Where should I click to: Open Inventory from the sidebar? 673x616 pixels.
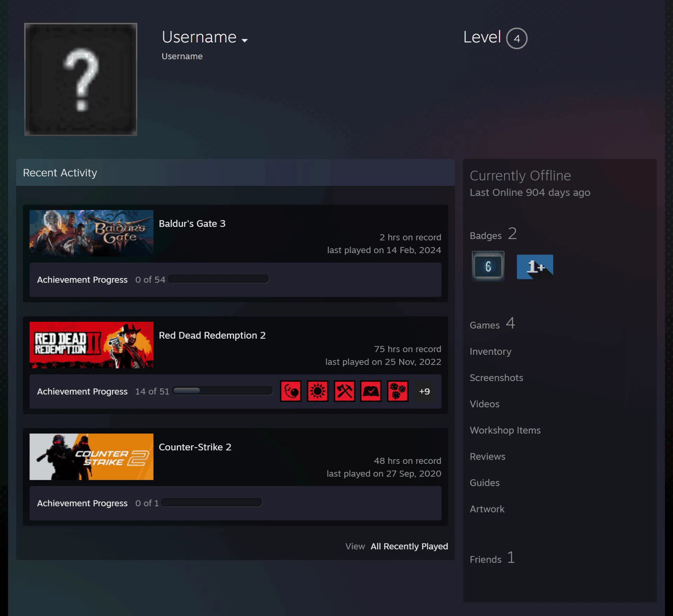(490, 351)
